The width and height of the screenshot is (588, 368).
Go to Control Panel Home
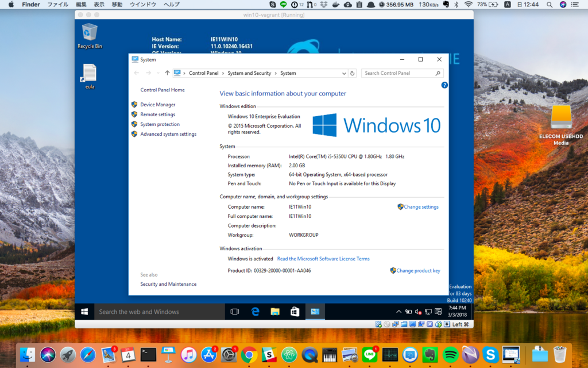tap(163, 90)
